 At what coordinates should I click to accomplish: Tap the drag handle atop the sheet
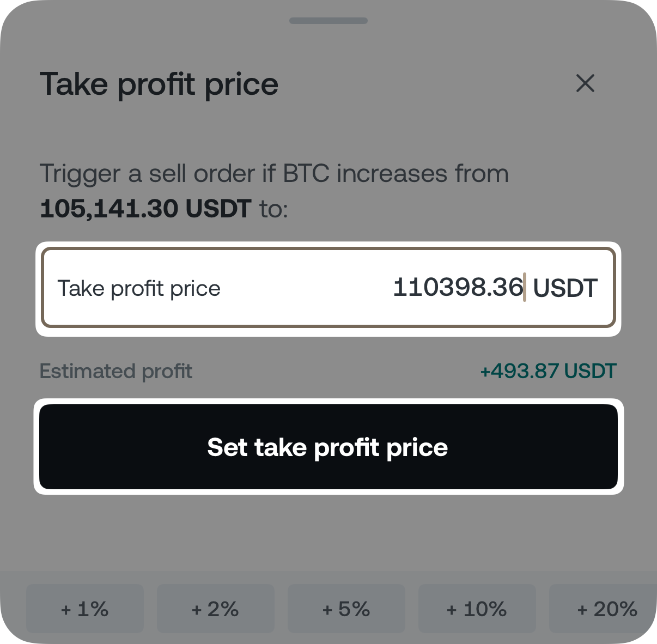click(x=328, y=20)
